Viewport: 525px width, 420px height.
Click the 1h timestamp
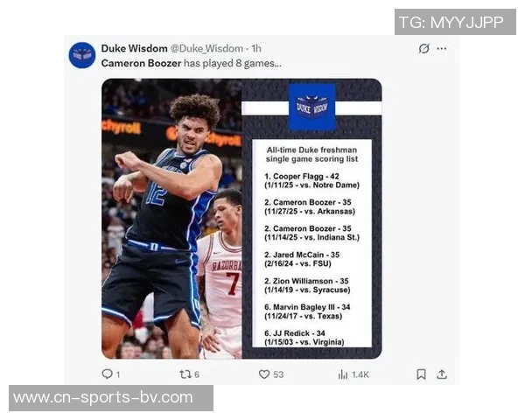click(256, 49)
